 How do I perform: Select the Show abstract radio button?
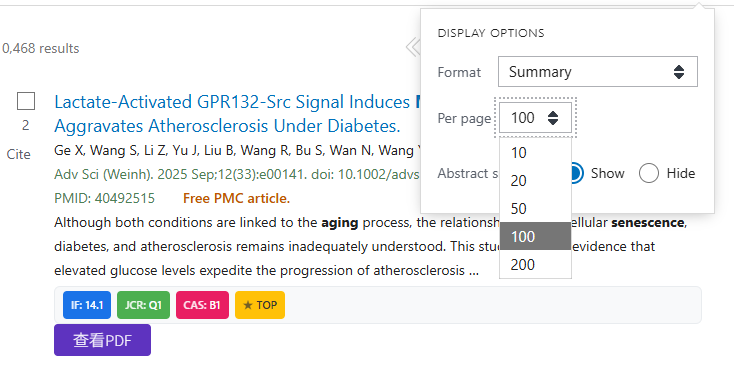click(x=577, y=173)
